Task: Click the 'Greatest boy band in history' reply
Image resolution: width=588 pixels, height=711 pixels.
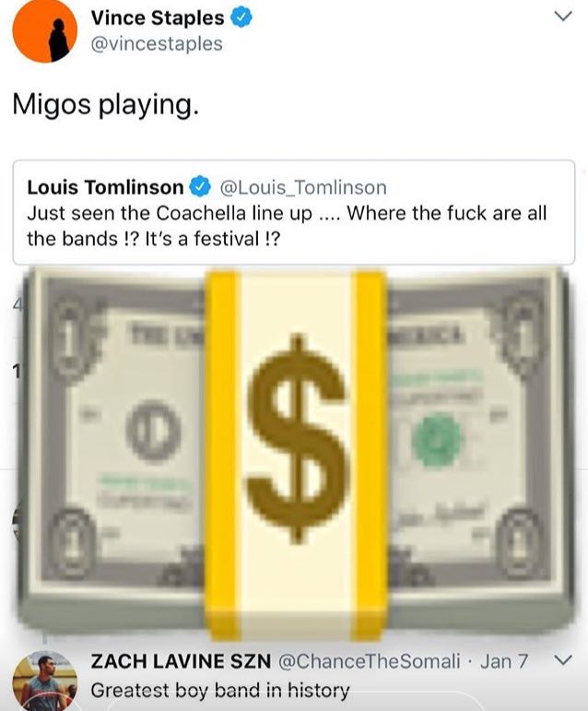Action: 220,690
